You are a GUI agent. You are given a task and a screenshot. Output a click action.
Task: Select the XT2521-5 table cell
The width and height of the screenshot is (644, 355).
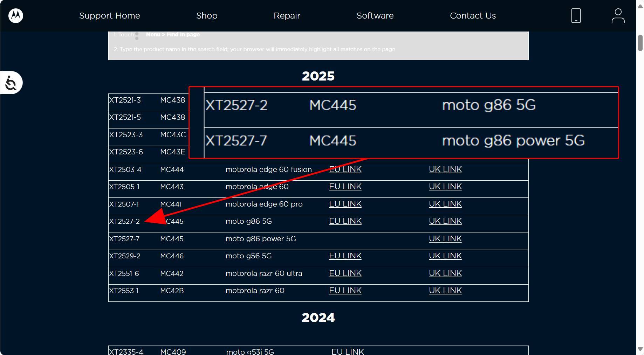tap(125, 117)
